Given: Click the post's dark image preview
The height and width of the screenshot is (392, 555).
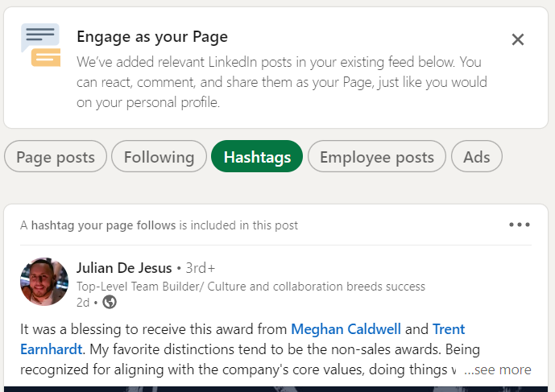Looking at the screenshot, I should click(275, 389).
